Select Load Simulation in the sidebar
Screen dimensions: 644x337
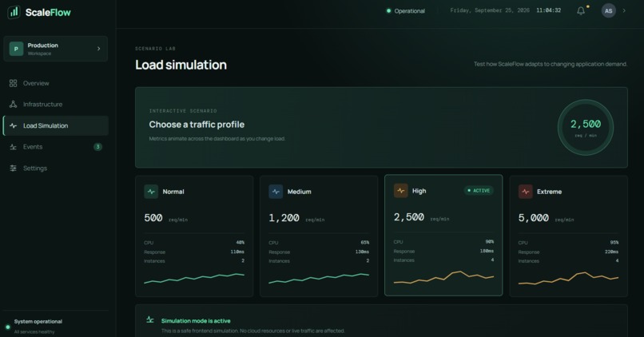56,125
